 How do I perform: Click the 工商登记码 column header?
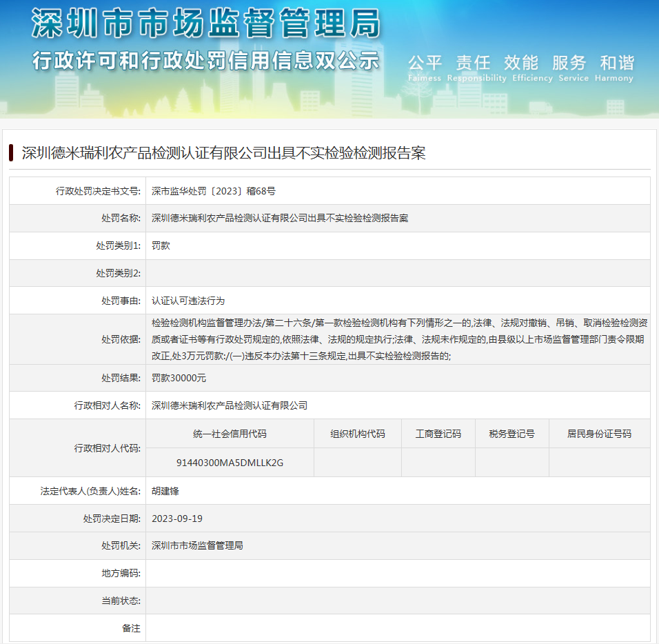(438, 434)
